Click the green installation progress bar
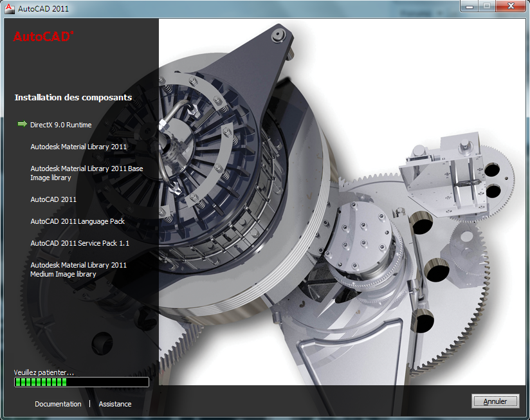The width and height of the screenshot is (530, 420). pyautogui.click(x=82, y=382)
